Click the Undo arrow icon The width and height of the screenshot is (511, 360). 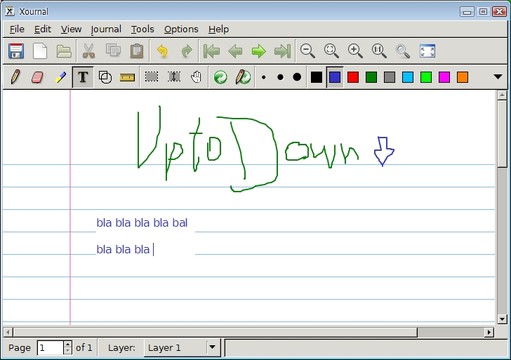point(162,51)
